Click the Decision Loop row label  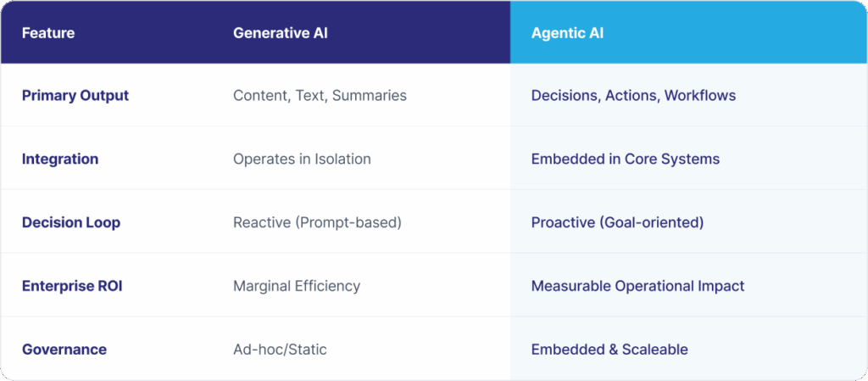[71, 222]
